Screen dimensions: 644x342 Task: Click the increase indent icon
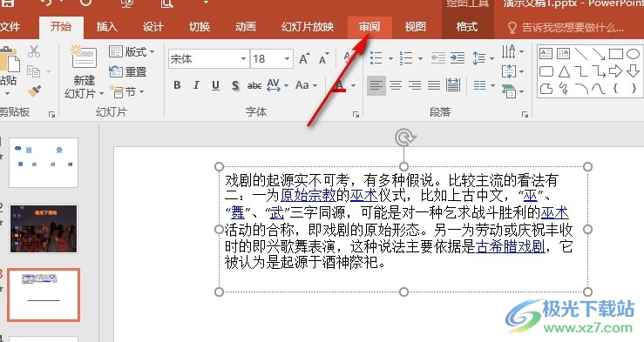(x=458, y=58)
